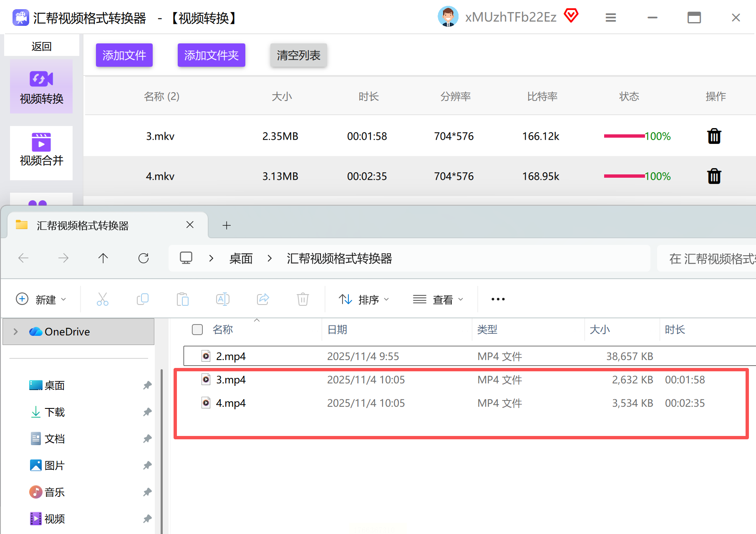The height and width of the screenshot is (534, 756).
Task: Click the user avatar picture
Action: (448, 17)
